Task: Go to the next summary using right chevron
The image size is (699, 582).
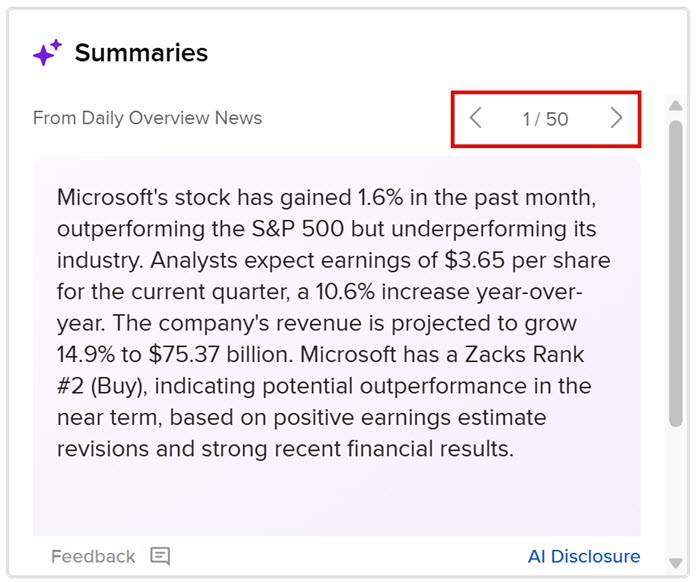Action: pos(616,118)
